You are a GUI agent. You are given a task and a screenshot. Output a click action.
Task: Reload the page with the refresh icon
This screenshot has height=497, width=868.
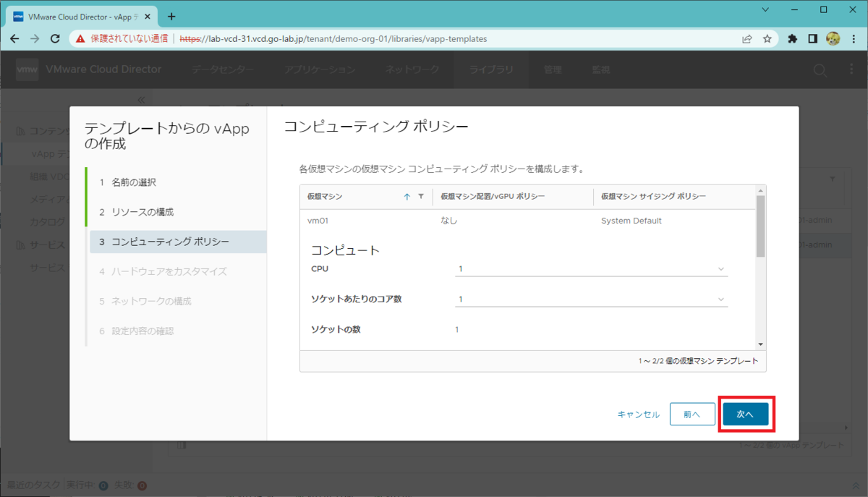click(55, 39)
